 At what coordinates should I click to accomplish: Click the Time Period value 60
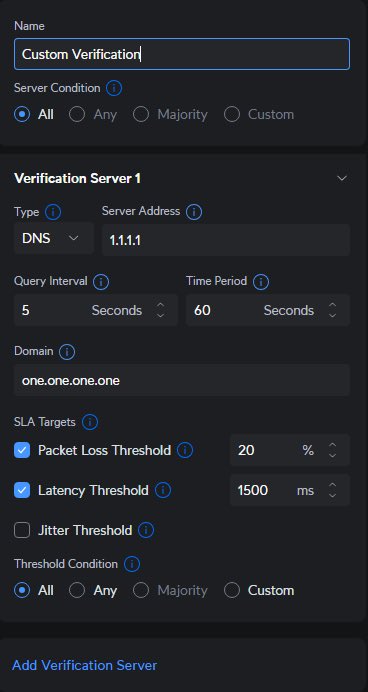pos(202,310)
